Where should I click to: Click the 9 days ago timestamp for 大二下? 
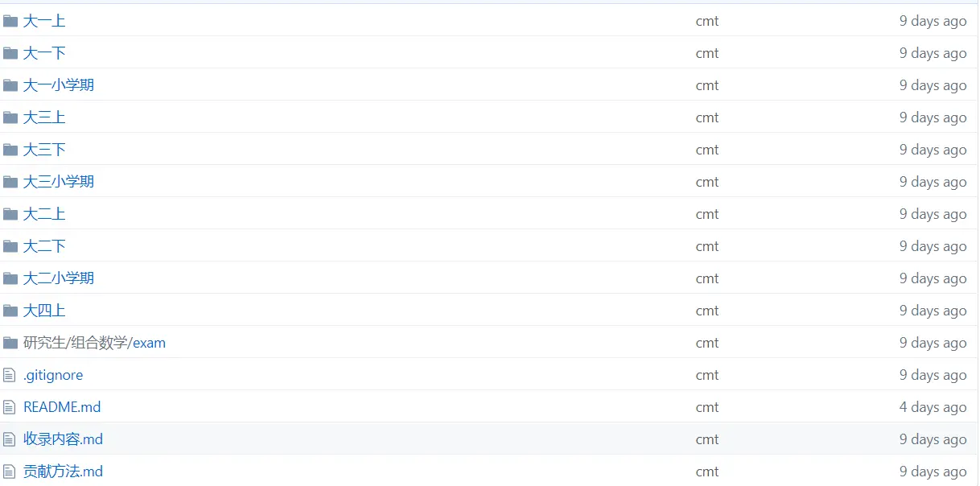[933, 246]
